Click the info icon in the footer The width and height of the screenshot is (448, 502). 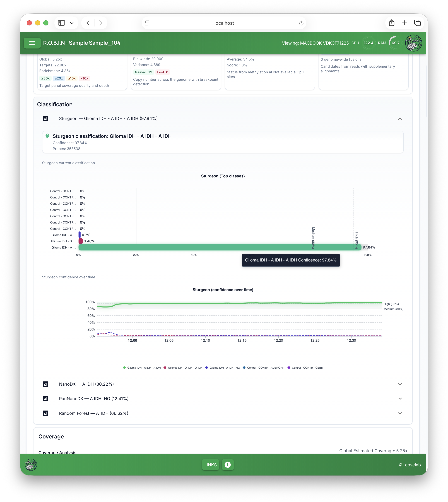coord(227,465)
